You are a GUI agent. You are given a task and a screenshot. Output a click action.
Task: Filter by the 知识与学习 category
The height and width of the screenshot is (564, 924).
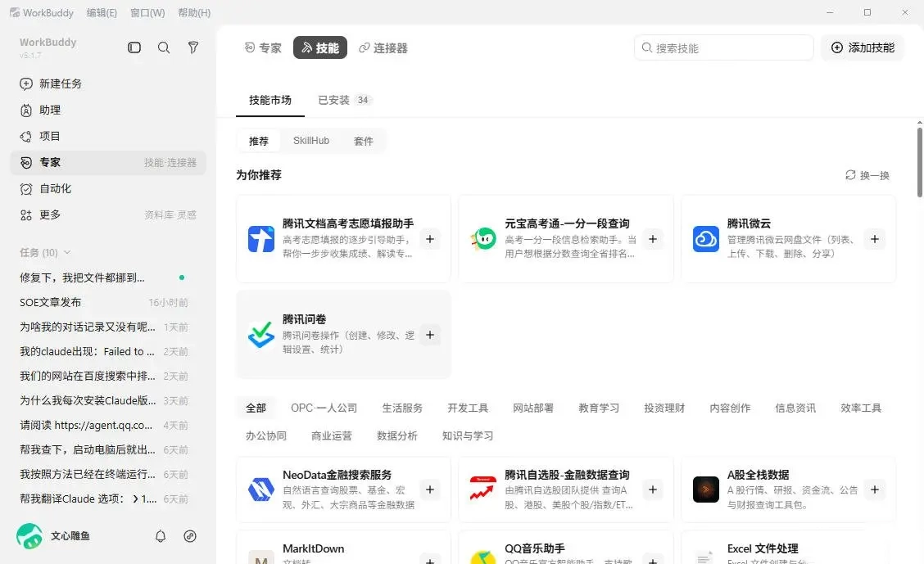point(468,435)
